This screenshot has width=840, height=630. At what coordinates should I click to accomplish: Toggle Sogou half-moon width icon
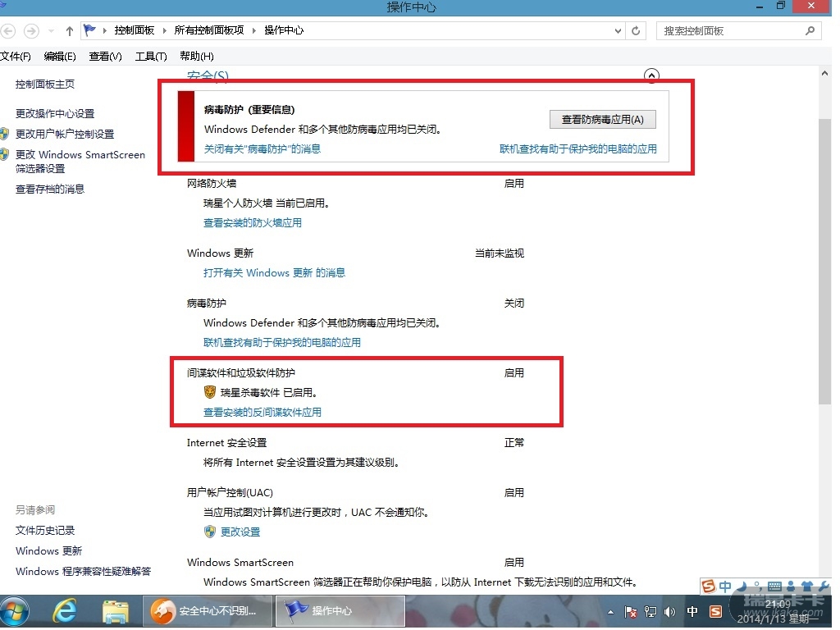pyautogui.click(x=742, y=587)
